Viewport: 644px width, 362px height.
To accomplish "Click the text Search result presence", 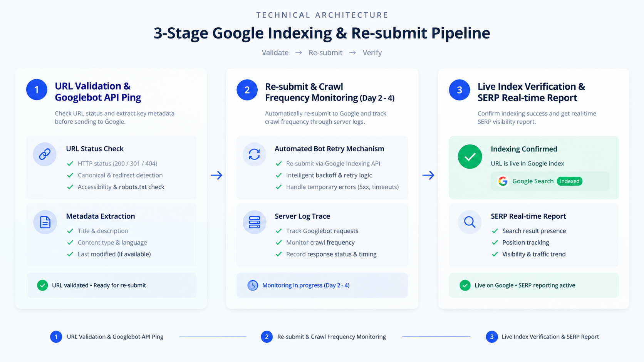I will coord(534,231).
